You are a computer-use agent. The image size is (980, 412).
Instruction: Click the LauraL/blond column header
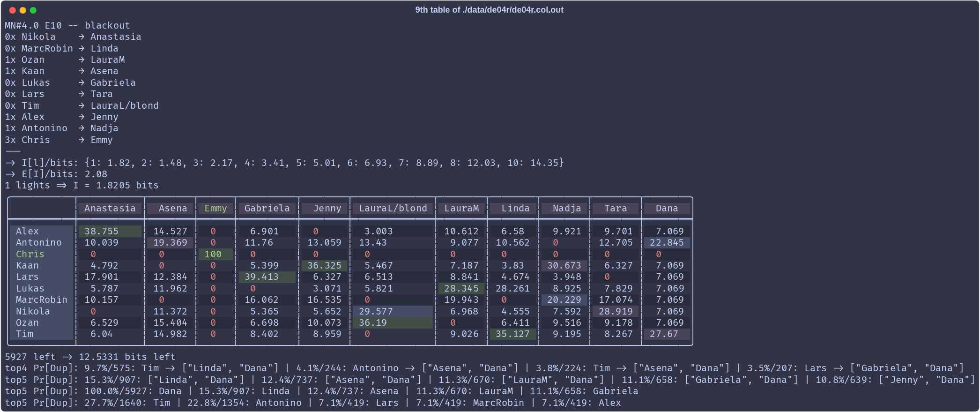point(393,208)
